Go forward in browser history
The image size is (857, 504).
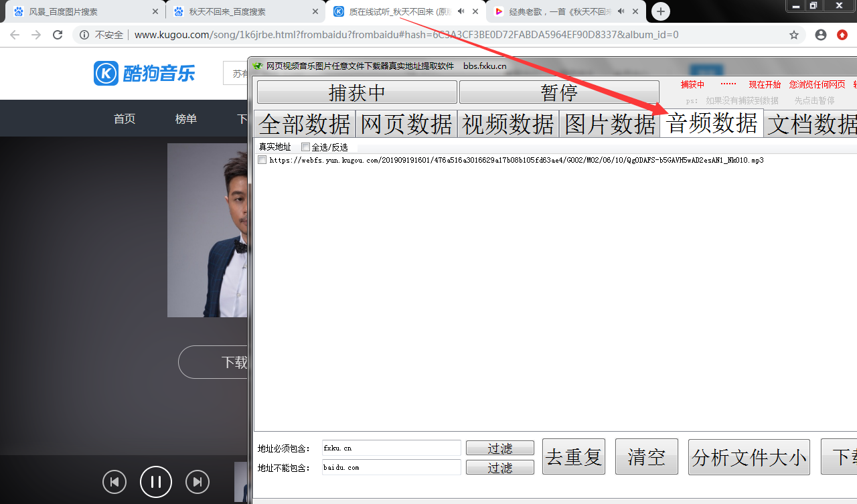pos(36,35)
